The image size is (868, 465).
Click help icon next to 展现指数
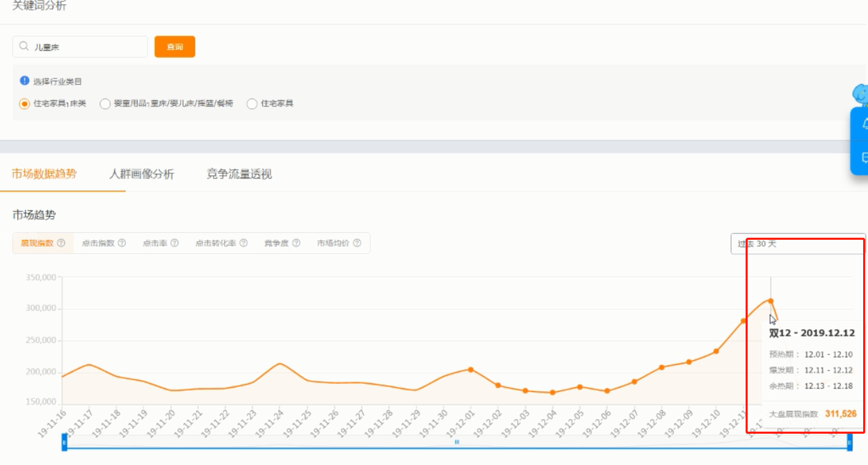[x=61, y=243]
